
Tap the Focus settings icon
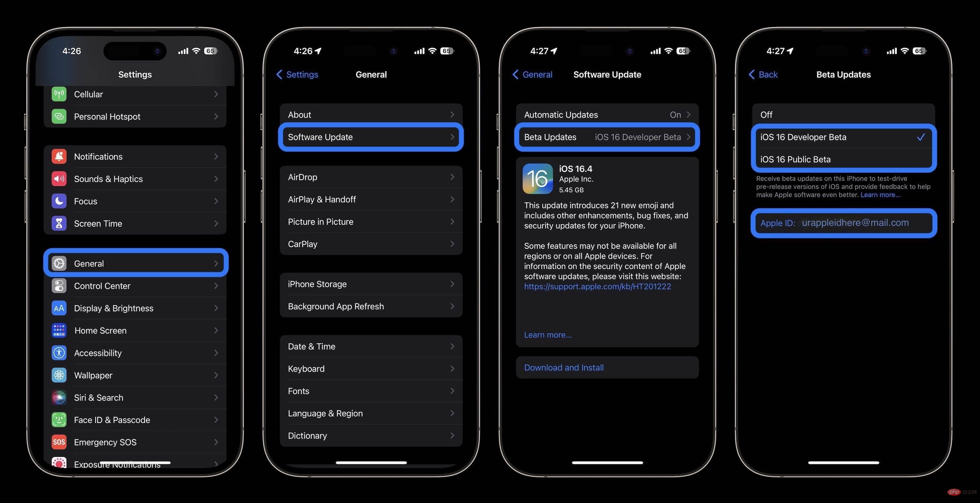pos(58,201)
